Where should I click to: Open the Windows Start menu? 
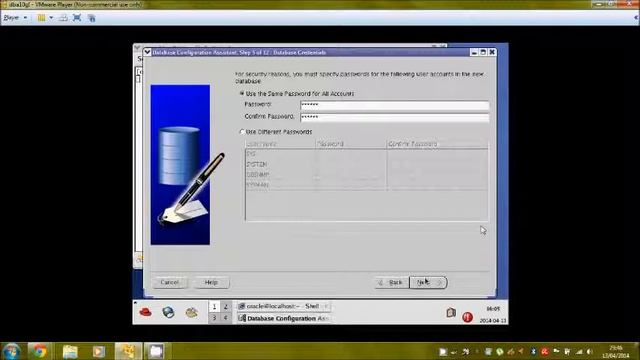(11, 351)
